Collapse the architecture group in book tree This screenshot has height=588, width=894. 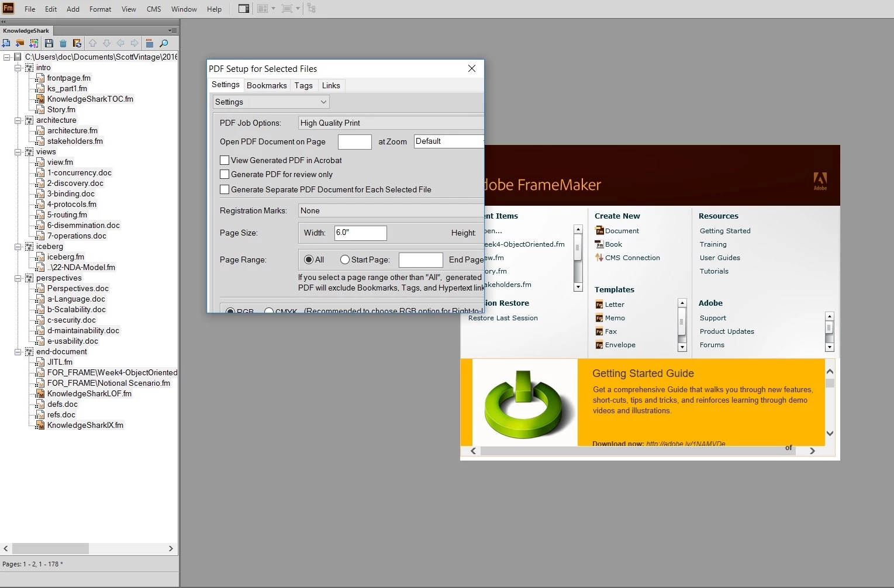pyautogui.click(x=18, y=120)
